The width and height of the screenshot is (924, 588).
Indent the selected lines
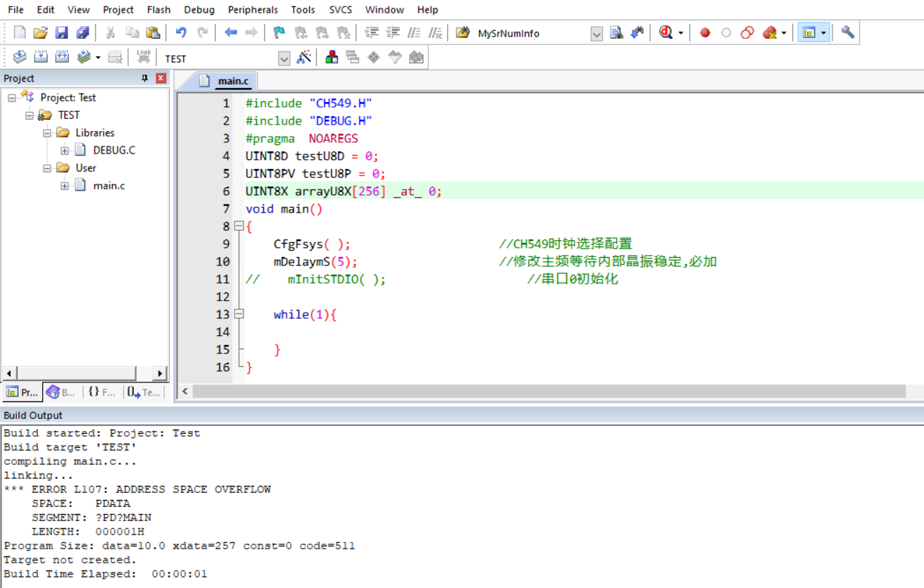pos(372,33)
